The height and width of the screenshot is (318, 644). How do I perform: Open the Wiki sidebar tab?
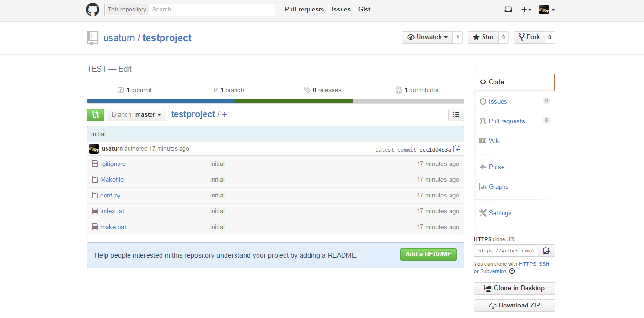(x=515, y=141)
